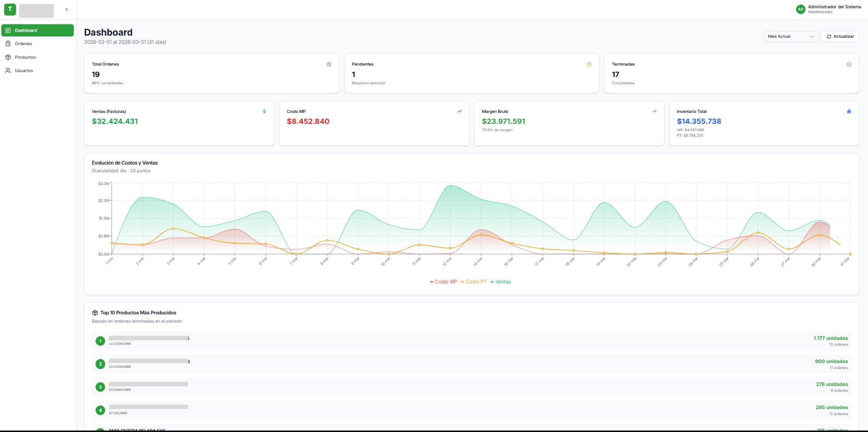The width and height of the screenshot is (868, 432).
Task: Click the trending arrow on Costo MP card
Action: [x=459, y=112]
